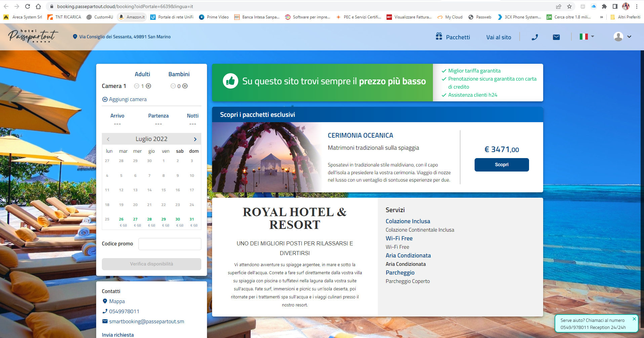644x338 pixels.
Task: Open the My Cloud bookmark
Action: [x=450, y=17]
